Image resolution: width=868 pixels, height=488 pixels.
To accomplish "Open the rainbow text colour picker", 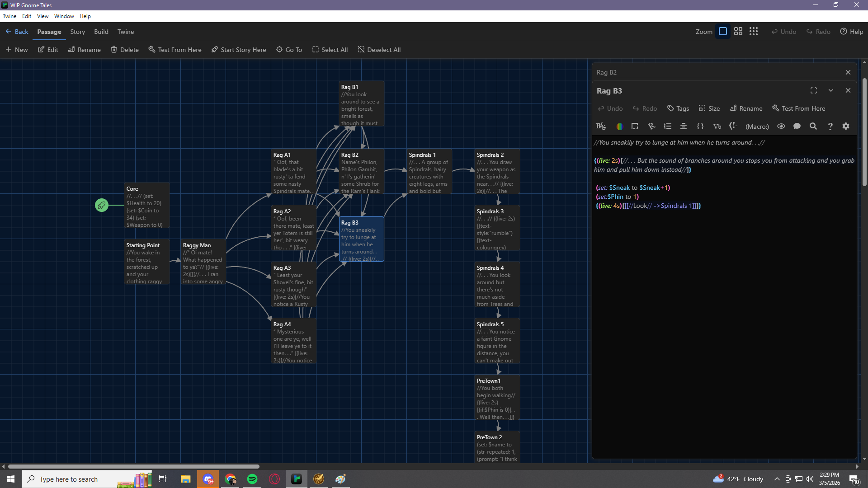I will 619,127.
